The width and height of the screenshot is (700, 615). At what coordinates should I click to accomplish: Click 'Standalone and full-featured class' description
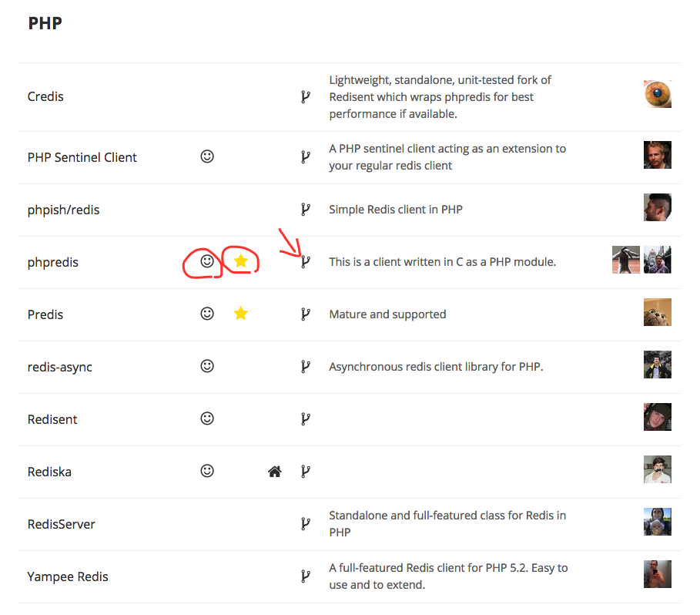pyautogui.click(x=447, y=524)
